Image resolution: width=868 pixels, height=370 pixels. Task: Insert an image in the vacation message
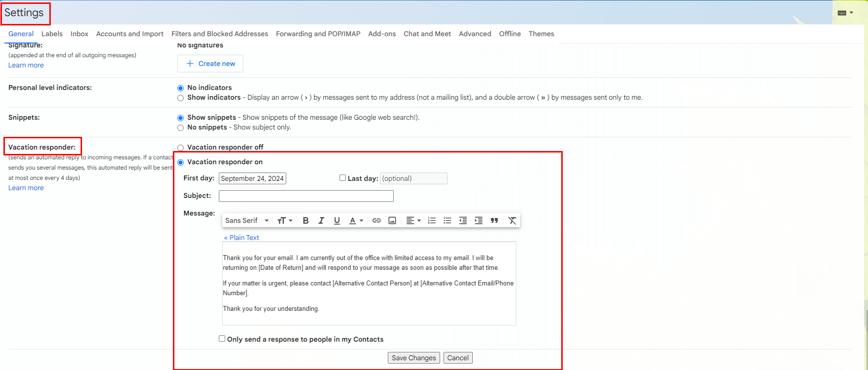(392, 220)
